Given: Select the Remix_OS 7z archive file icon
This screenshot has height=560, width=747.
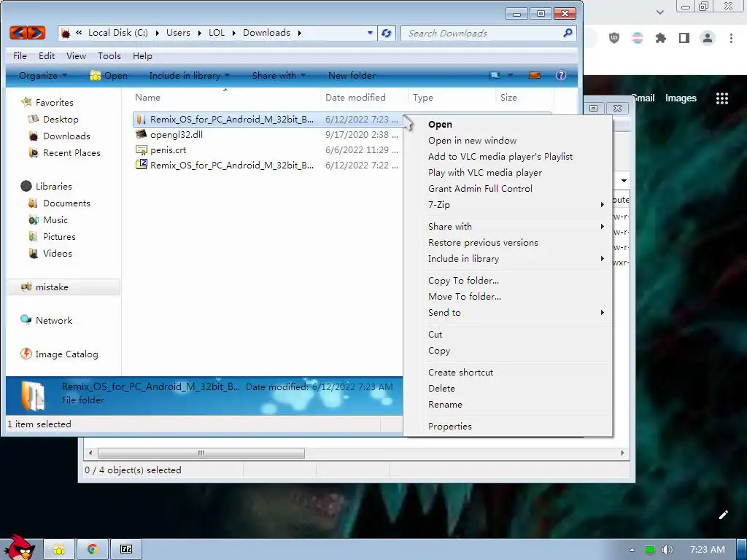Looking at the screenshot, I should pyautogui.click(x=141, y=165).
